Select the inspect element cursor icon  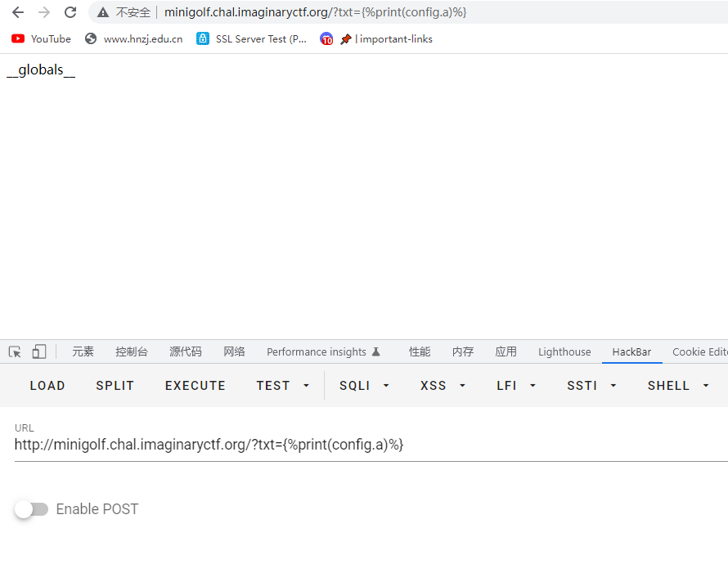(14, 351)
